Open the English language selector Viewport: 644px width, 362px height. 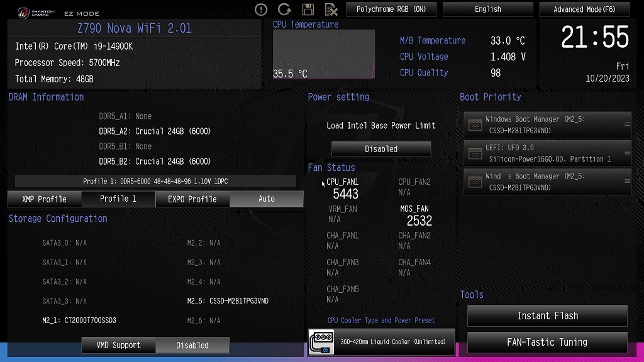pyautogui.click(x=488, y=9)
